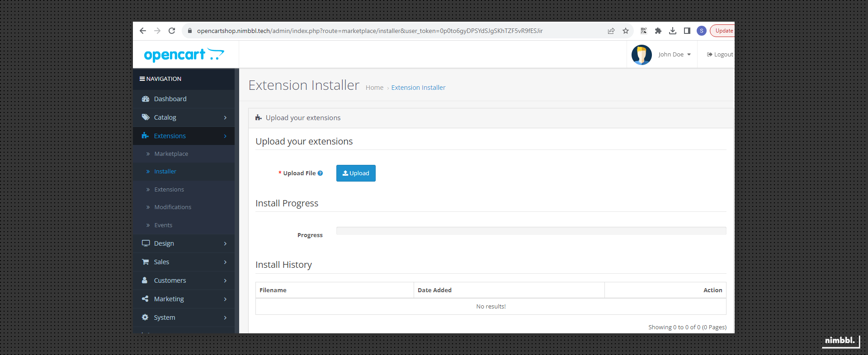Reload the page with refresh icon

172,31
